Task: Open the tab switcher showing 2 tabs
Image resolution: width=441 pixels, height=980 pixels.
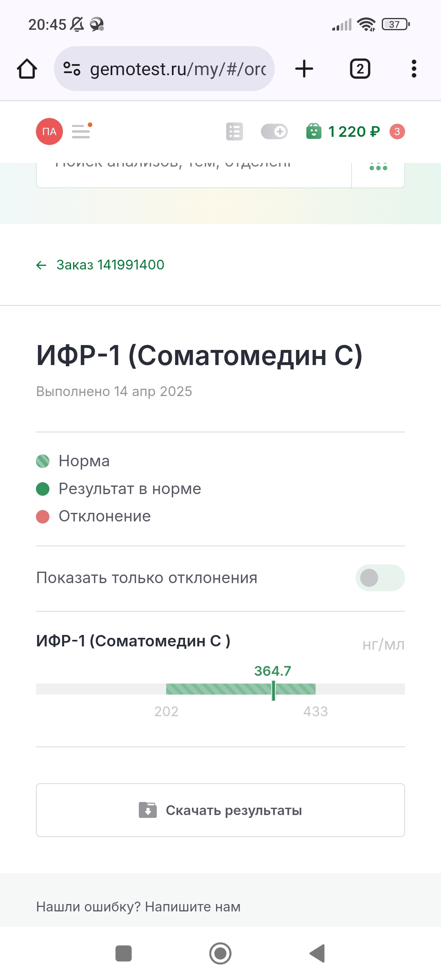Action: 360,69
